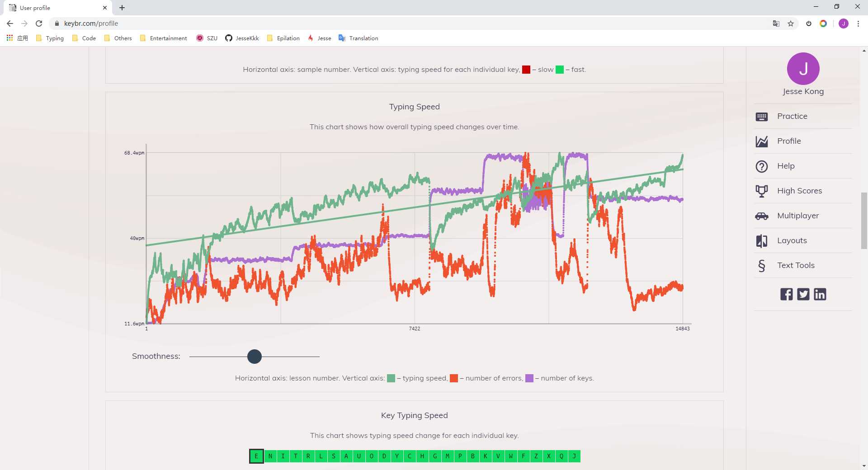Open the apps grid bookmark shortcut
Viewport: 868px width, 470px height.
[x=17, y=38]
